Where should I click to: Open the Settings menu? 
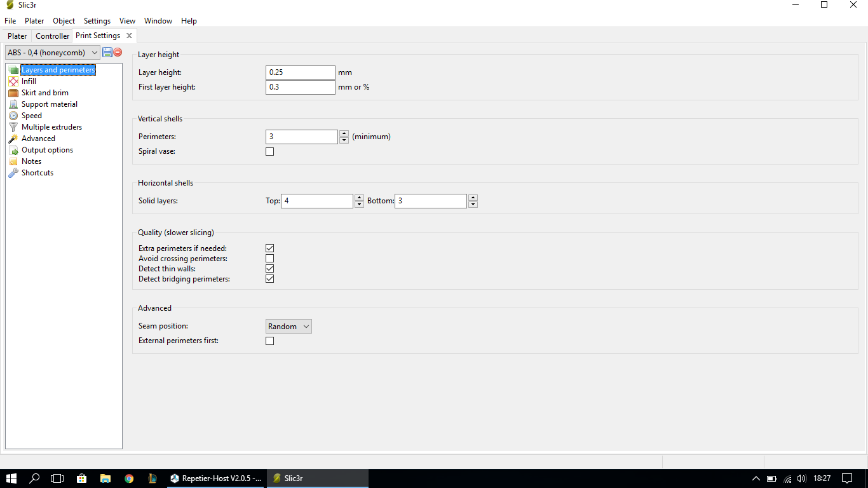(97, 21)
